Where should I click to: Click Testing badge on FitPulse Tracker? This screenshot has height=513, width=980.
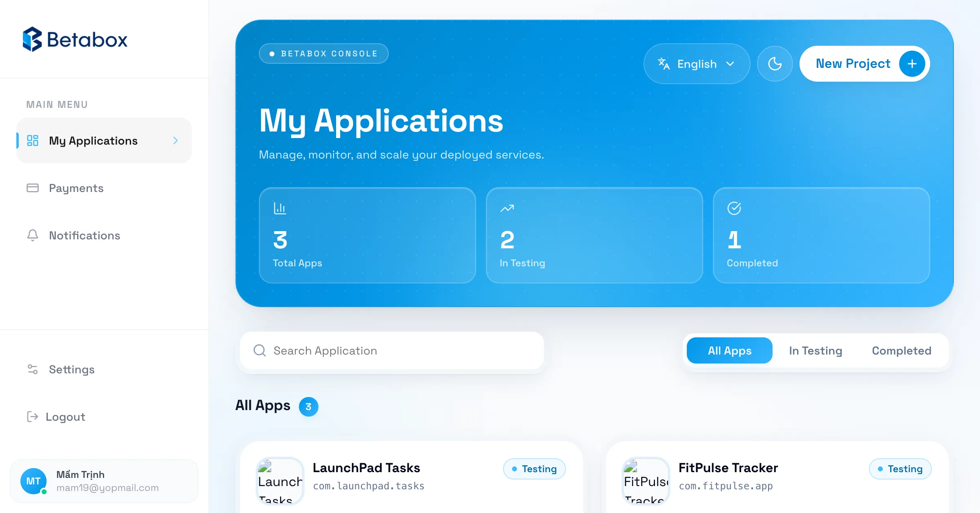pos(900,469)
